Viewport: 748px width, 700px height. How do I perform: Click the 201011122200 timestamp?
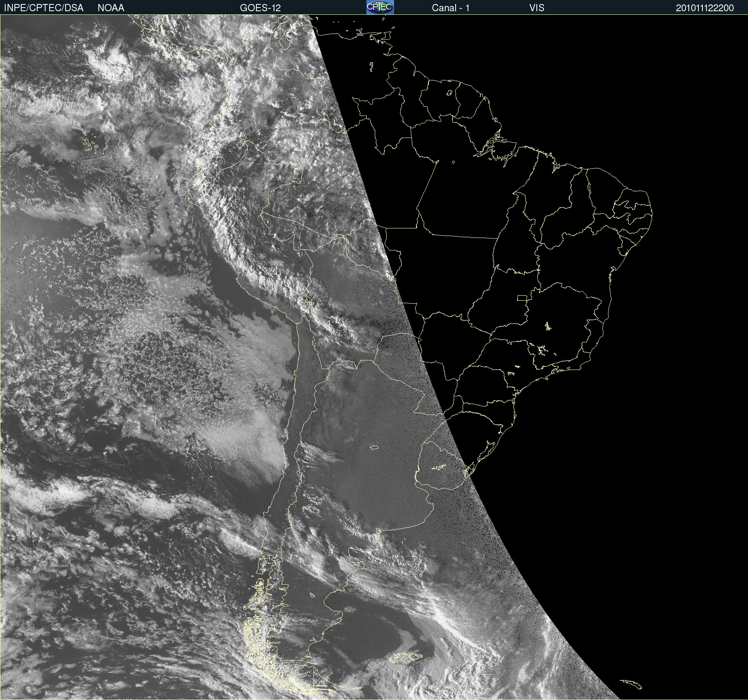(x=705, y=8)
